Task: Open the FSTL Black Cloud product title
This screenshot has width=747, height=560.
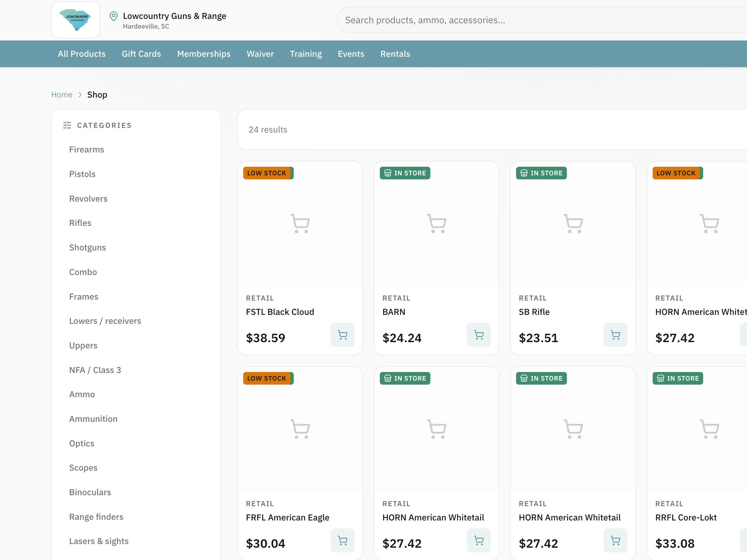Action: tap(280, 312)
